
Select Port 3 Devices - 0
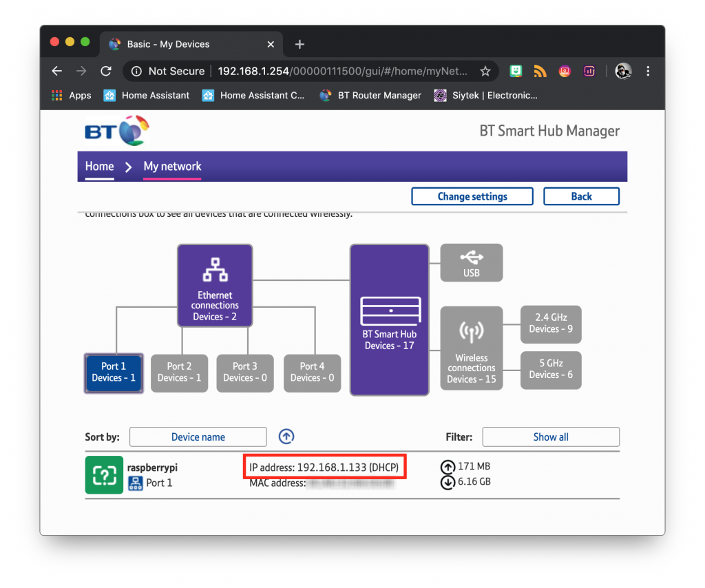pos(245,373)
